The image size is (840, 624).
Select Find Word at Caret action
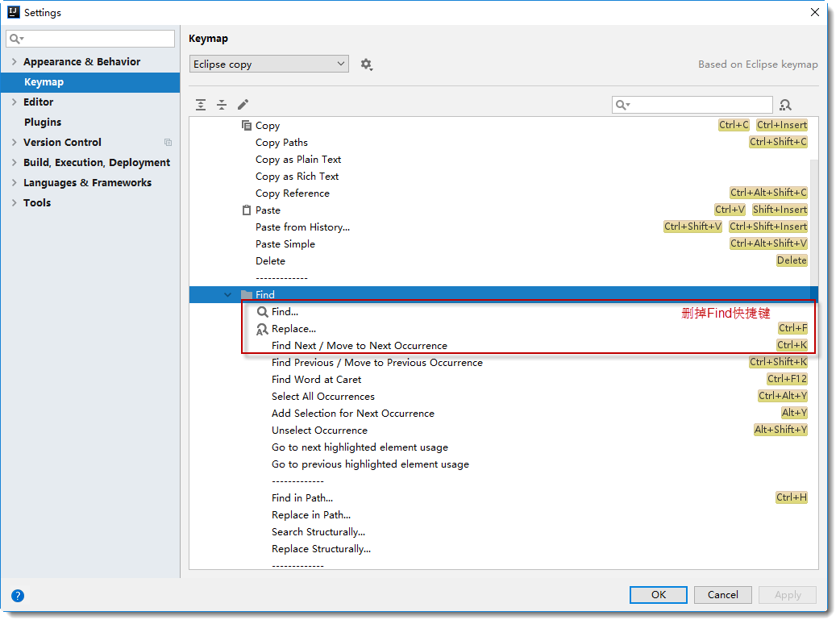(316, 380)
